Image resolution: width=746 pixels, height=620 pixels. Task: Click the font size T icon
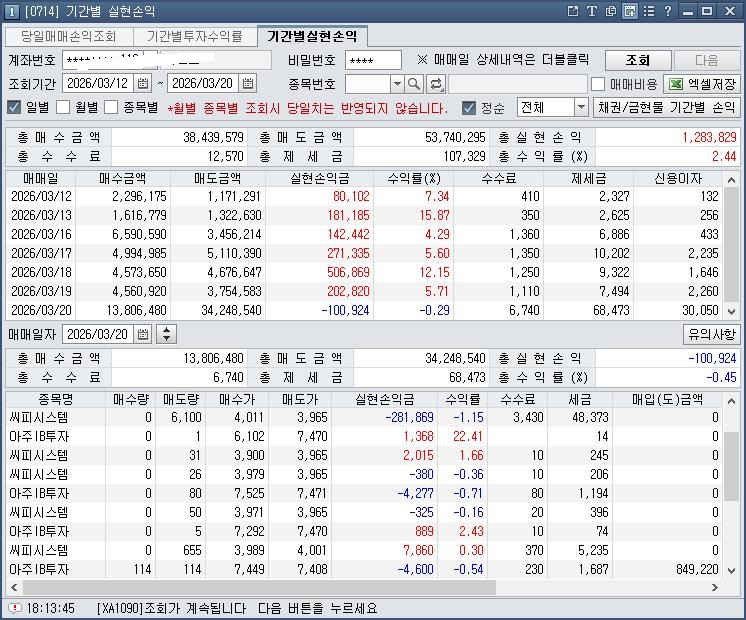591,11
